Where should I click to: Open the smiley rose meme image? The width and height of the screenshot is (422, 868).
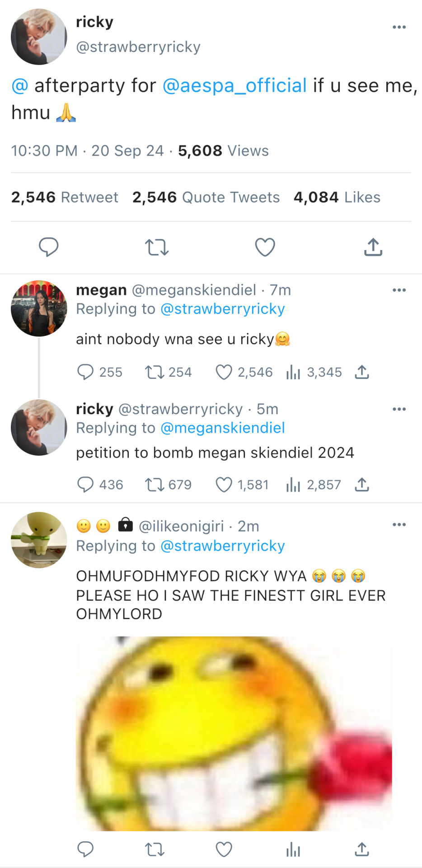[234, 733]
